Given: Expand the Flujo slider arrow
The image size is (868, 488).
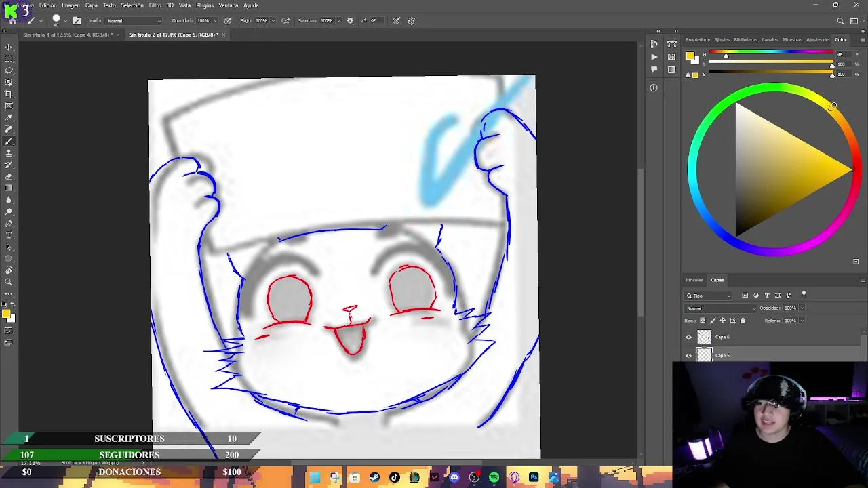Looking at the screenshot, I should click(273, 21).
